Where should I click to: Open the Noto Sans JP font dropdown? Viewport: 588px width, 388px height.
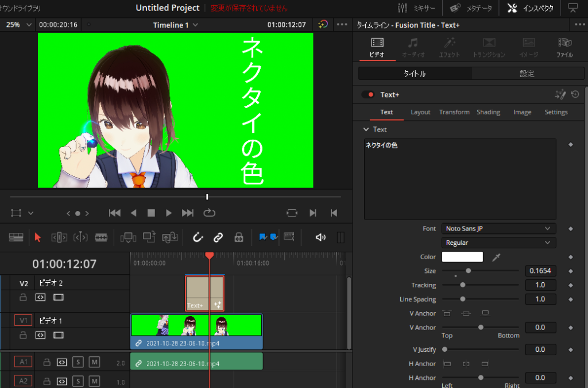498,229
